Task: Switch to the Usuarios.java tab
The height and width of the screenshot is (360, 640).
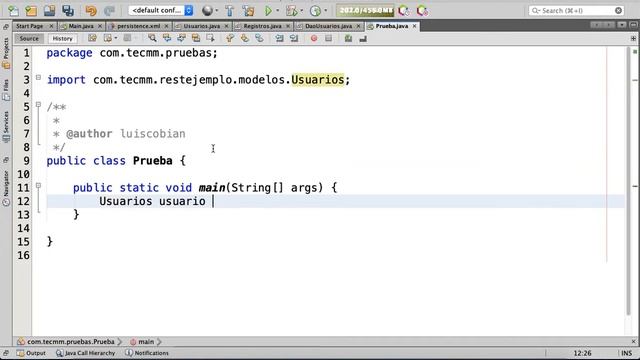Action: [202, 26]
